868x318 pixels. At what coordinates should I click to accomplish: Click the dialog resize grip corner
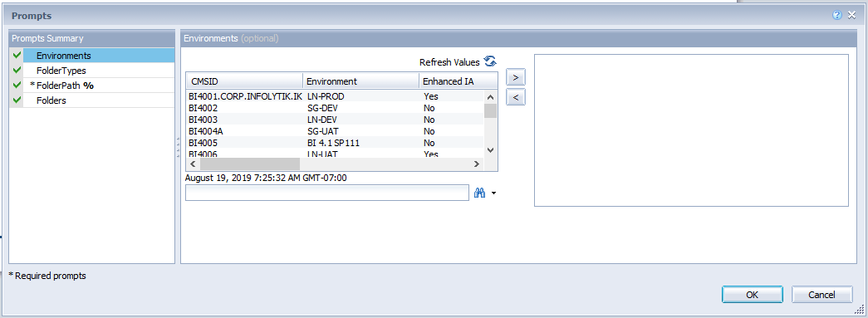860,310
